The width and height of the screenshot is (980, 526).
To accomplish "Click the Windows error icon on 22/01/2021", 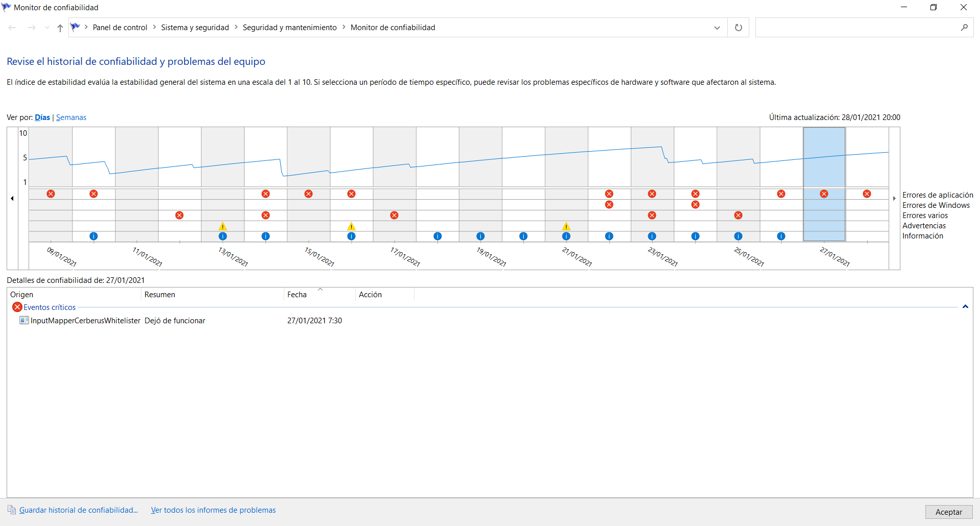I will tap(609, 205).
